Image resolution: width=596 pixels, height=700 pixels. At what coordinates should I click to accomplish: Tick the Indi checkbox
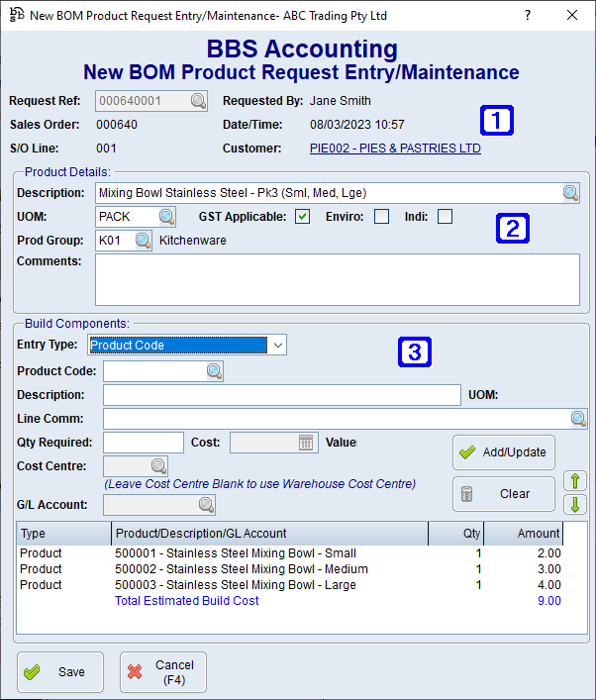(x=445, y=217)
